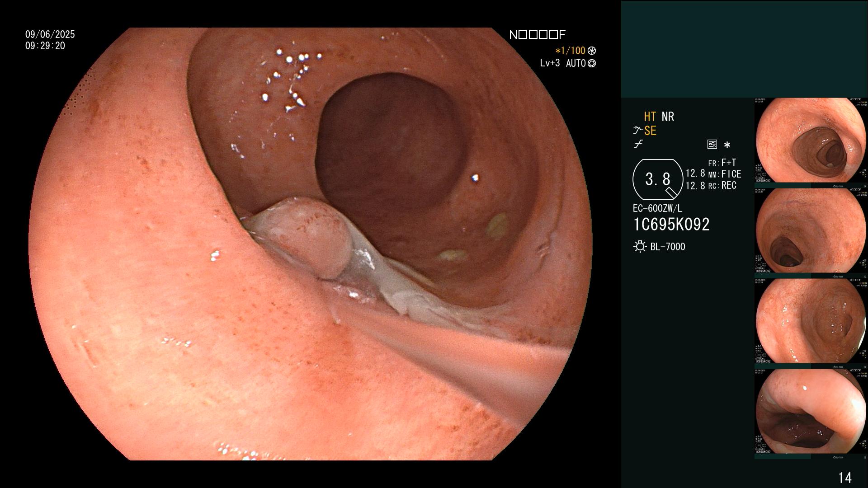Viewport: 868px width, 488px height.
Task: Click the RC: REC setting
Action: pos(722,185)
